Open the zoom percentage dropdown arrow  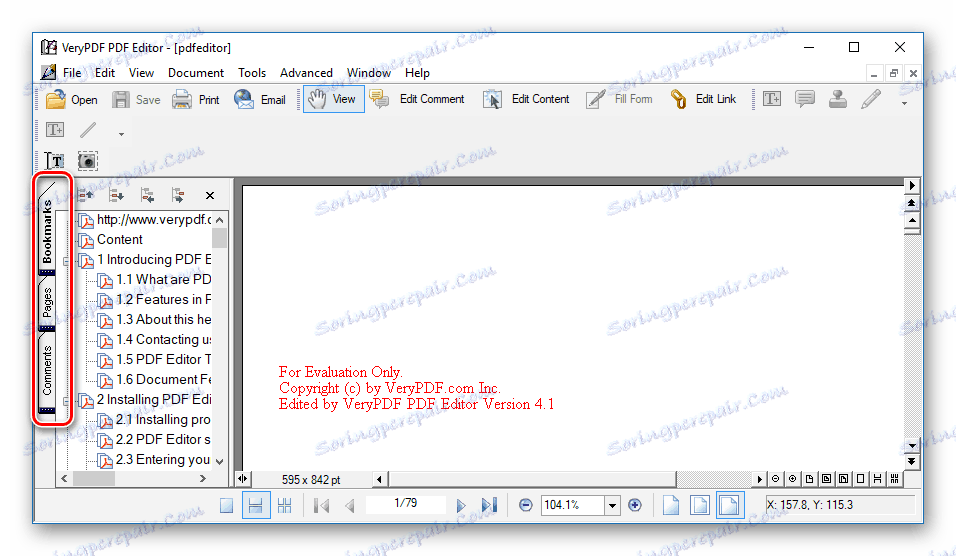click(x=612, y=505)
